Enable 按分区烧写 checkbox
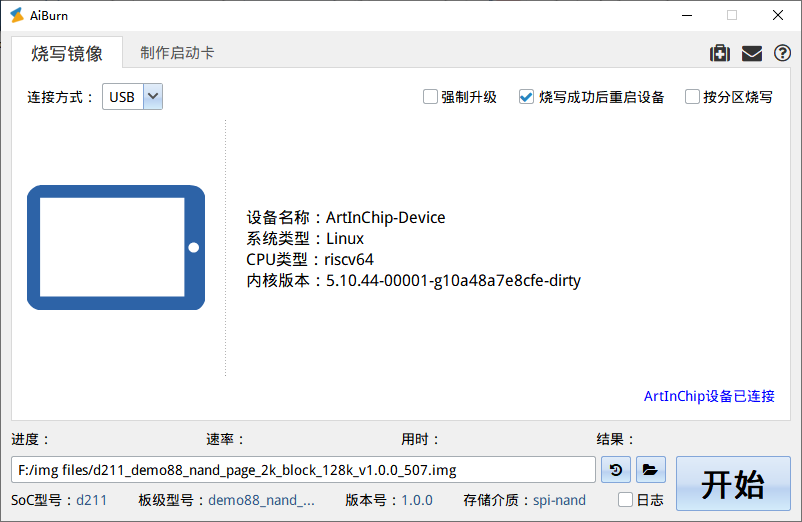This screenshot has width=802, height=522. (692, 97)
